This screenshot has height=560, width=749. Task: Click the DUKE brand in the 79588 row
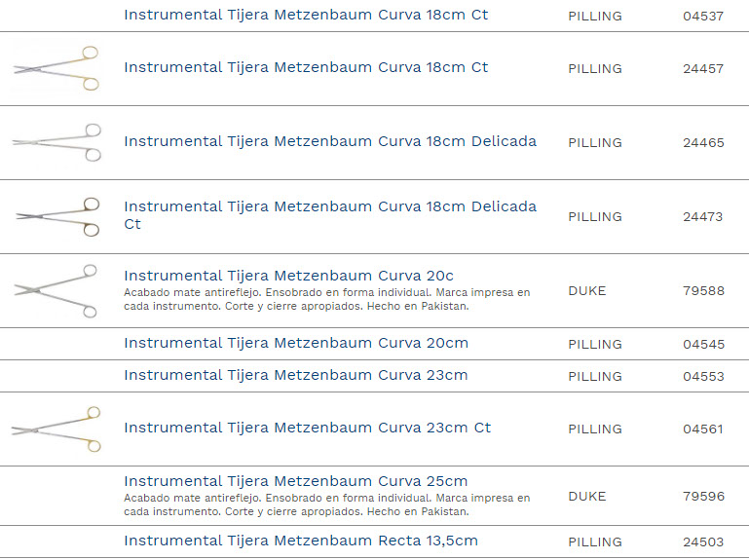(587, 291)
